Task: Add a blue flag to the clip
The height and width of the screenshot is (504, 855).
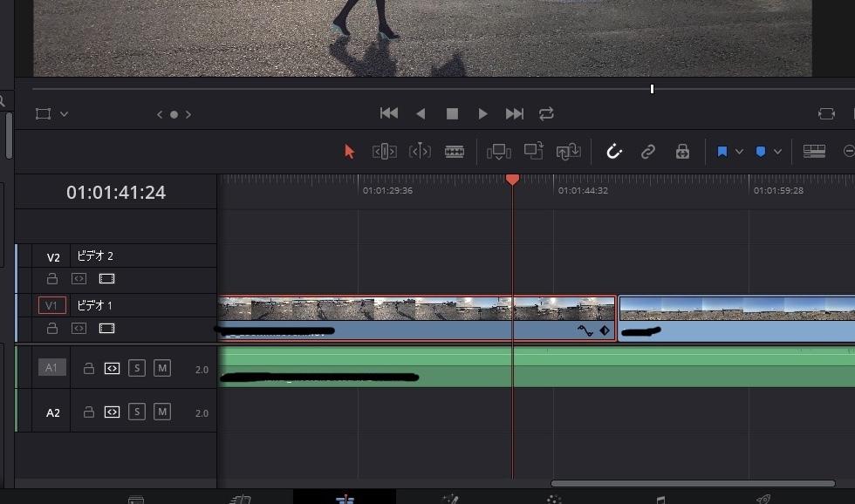Action: [x=722, y=152]
